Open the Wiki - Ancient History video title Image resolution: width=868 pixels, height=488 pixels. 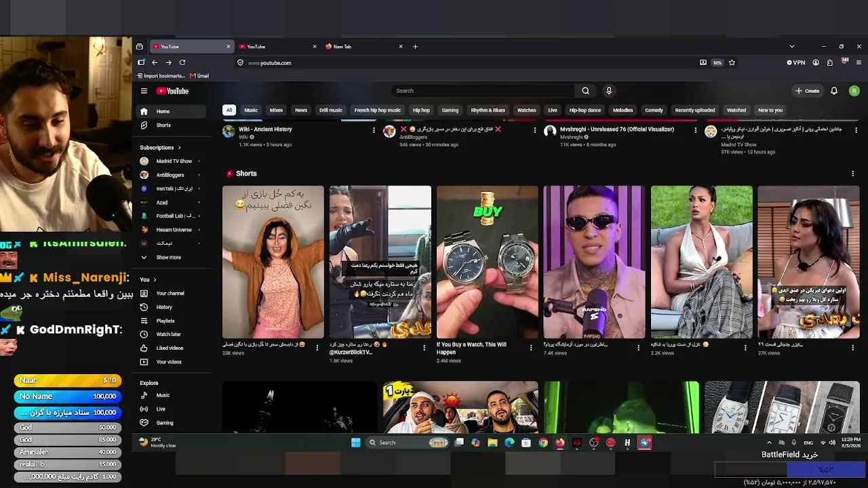[265, 129]
